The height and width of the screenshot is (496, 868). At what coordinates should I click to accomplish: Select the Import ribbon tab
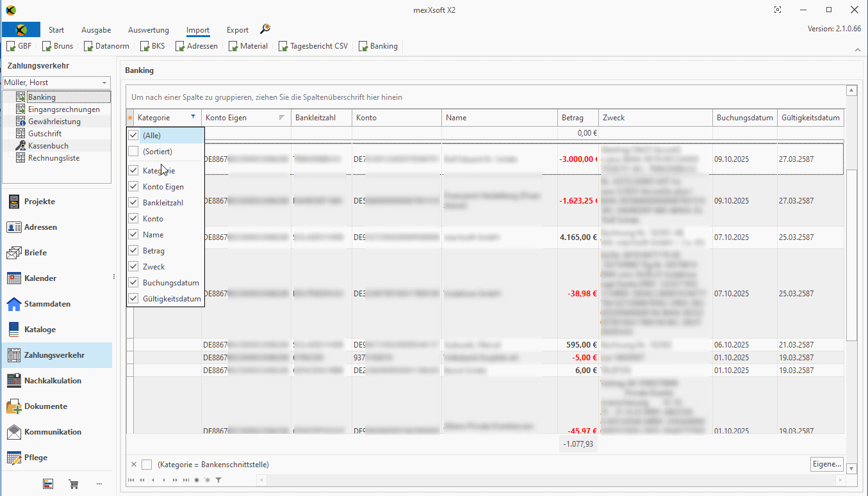tap(198, 30)
